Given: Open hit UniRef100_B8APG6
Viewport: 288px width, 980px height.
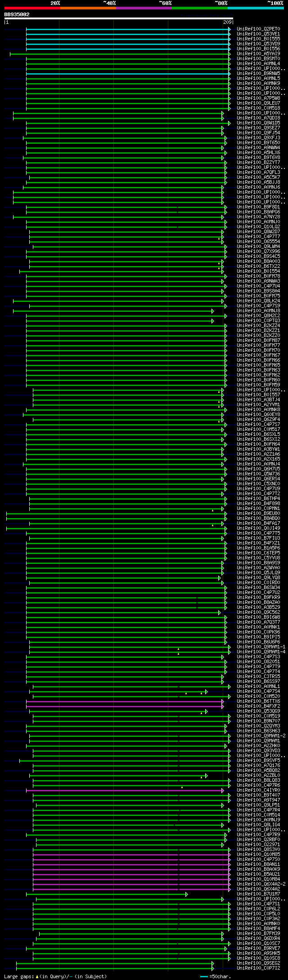Looking at the screenshot, I should click(x=258, y=212).
